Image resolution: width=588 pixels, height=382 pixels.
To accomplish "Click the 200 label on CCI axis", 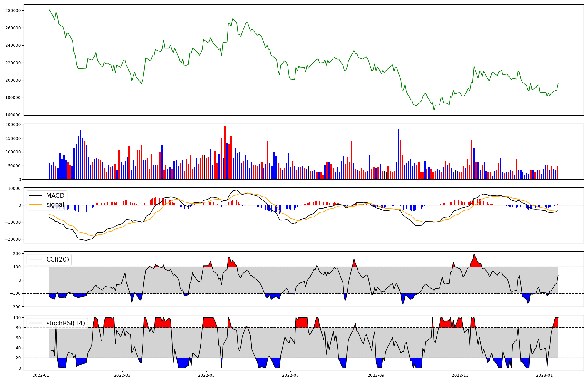I will (17, 254).
